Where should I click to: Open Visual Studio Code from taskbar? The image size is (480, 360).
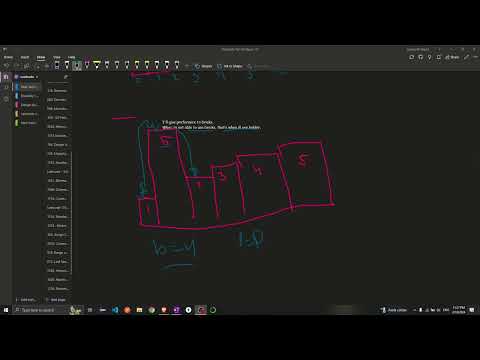click(115, 310)
